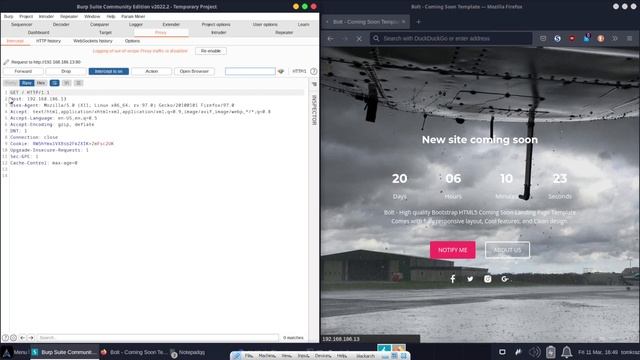Stop page loading with the X button in Firefox
Image resolution: width=640 pixels, height=360 pixels.
[x=359, y=38]
